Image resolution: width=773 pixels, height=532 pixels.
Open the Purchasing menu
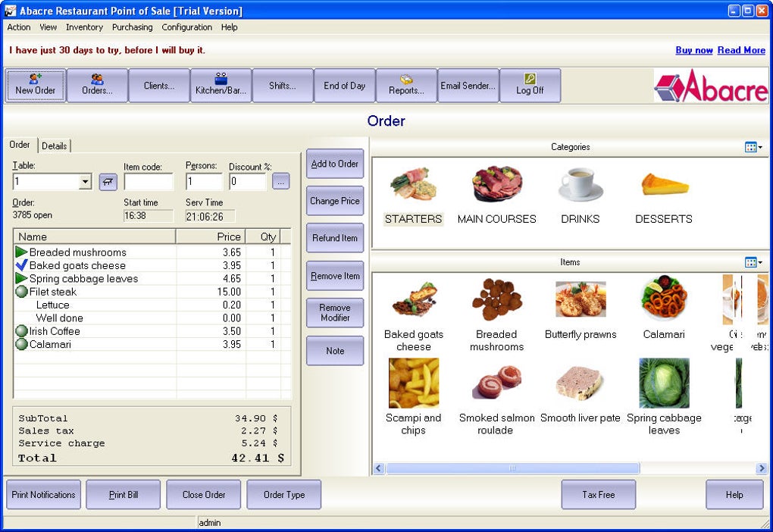(x=132, y=27)
